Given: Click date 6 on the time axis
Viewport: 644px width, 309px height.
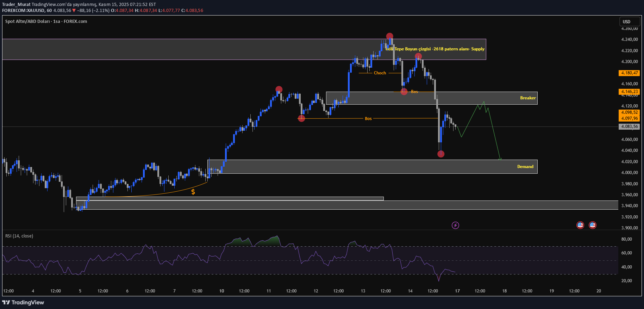Looking at the screenshot, I should (x=127, y=291).
